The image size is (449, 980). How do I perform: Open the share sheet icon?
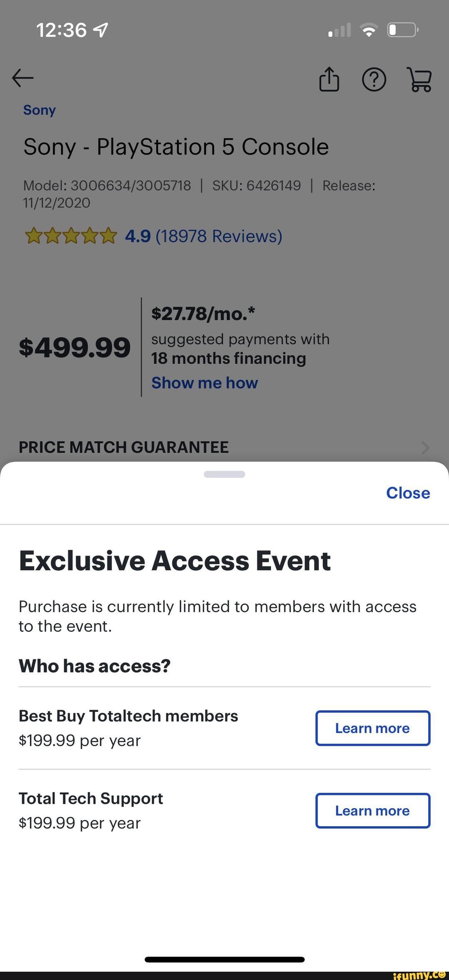[329, 79]
